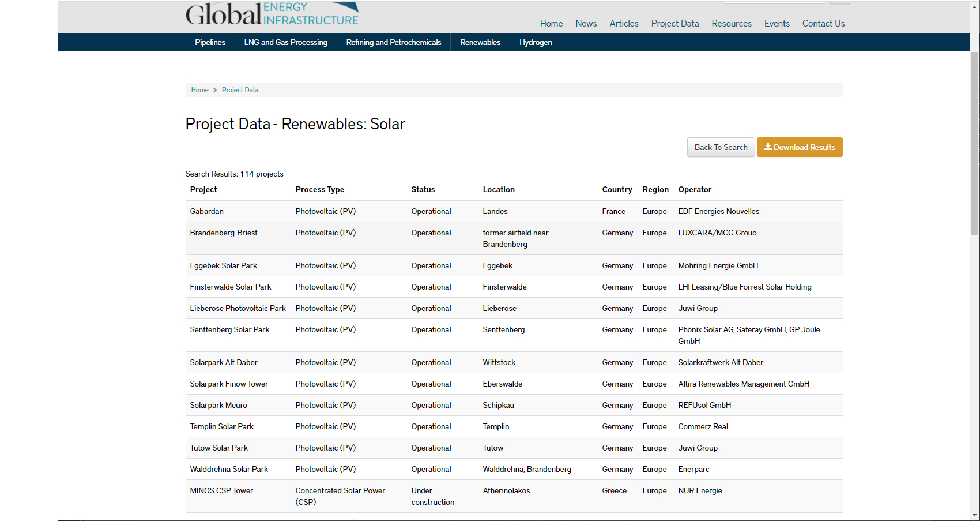This screenshot has height=521, width=980.
Task: Click the Mohring Energie GmbH operator cell
Action: [718, 265]
